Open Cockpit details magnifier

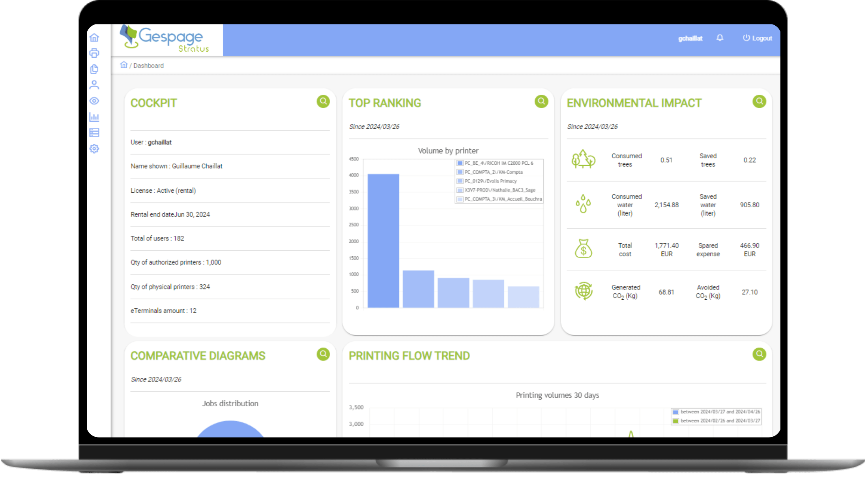click(323, 101)
